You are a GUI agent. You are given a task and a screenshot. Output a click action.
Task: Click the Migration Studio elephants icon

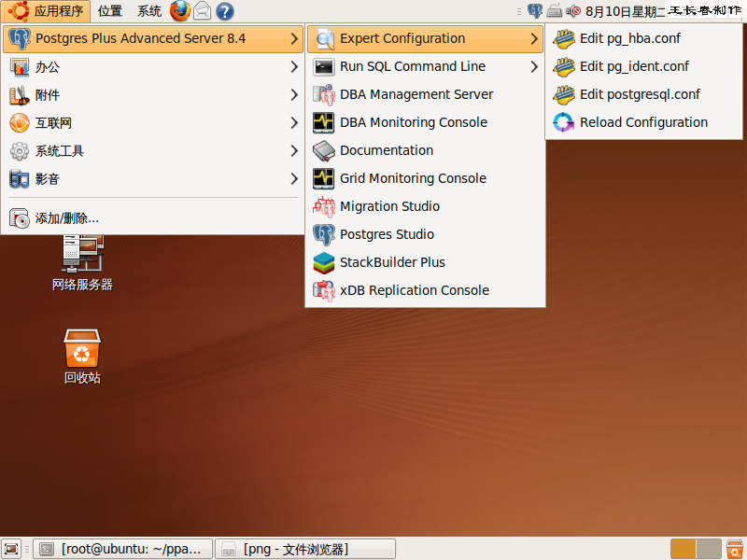(324, 206)
